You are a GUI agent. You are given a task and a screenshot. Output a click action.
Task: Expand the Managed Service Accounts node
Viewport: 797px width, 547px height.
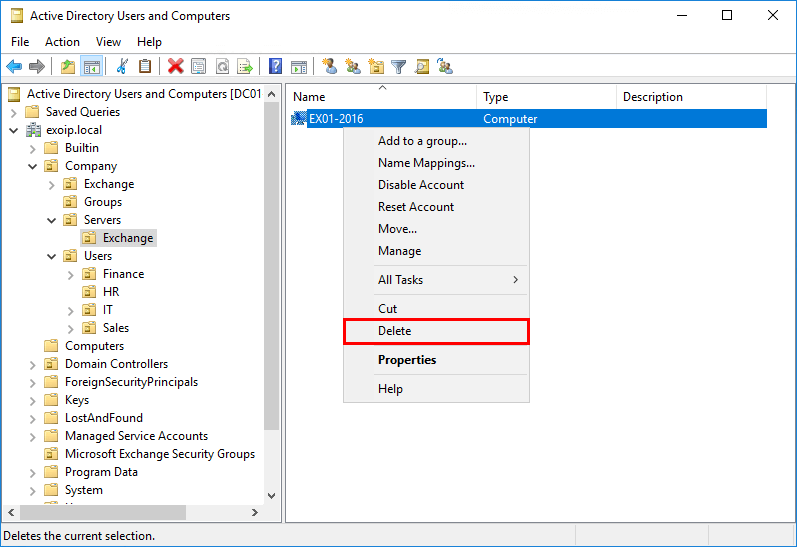[33, 437]
